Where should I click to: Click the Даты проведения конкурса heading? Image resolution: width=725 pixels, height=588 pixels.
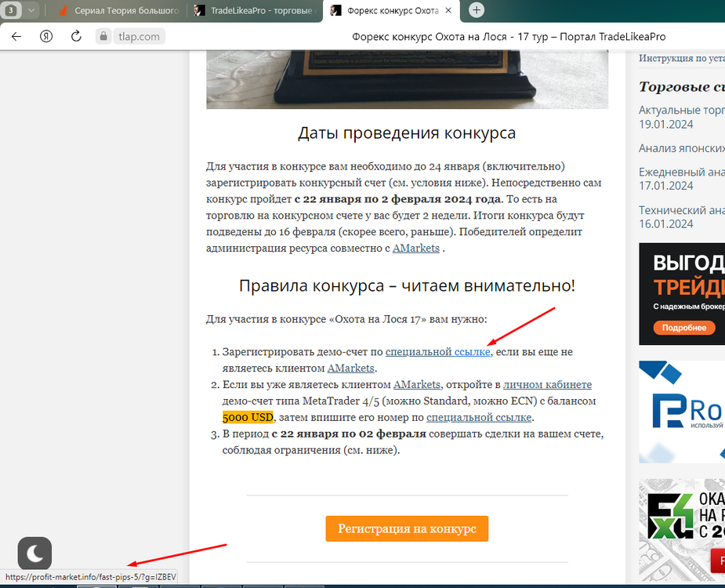[407, 133]
